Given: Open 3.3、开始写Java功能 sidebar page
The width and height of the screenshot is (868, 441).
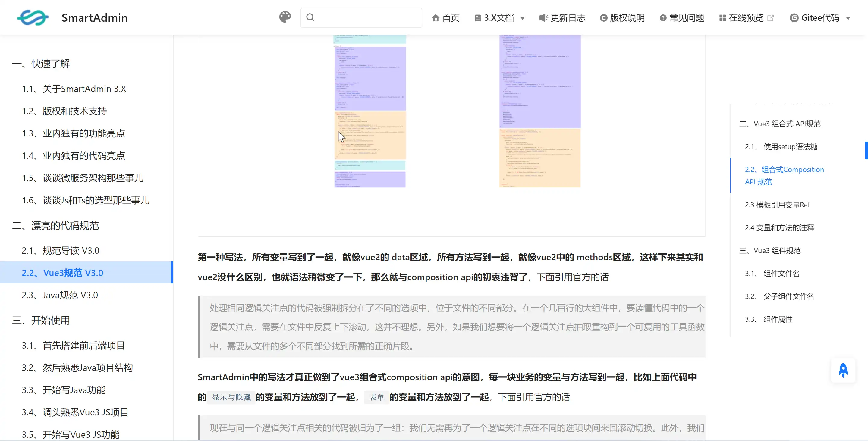Looking at the screenshot, I should [63, 390].
